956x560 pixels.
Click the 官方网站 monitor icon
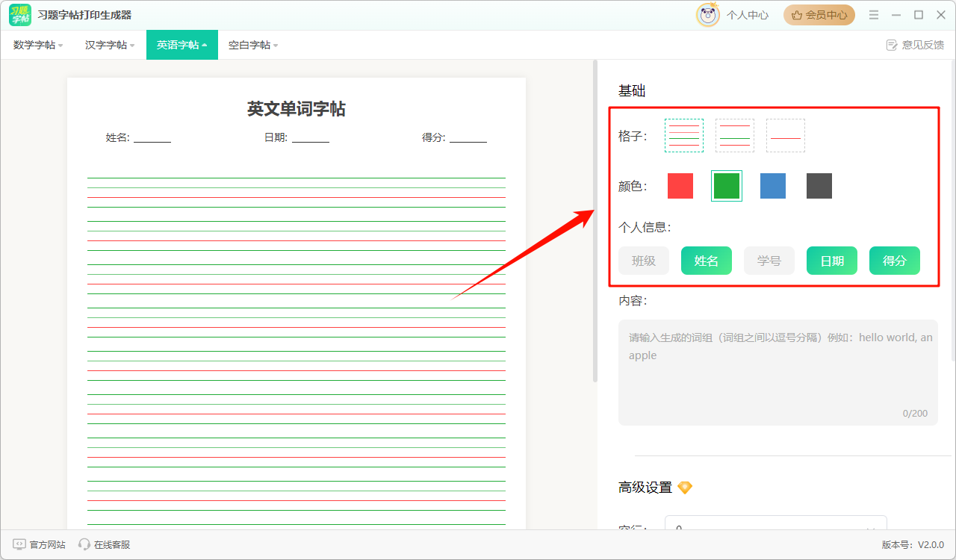pos(19,545)
